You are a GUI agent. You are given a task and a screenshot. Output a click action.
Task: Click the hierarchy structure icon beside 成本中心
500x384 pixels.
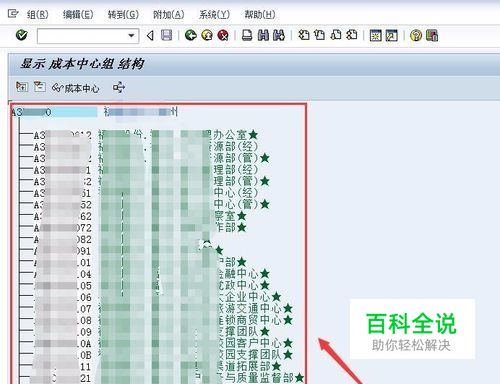(119, 87)
